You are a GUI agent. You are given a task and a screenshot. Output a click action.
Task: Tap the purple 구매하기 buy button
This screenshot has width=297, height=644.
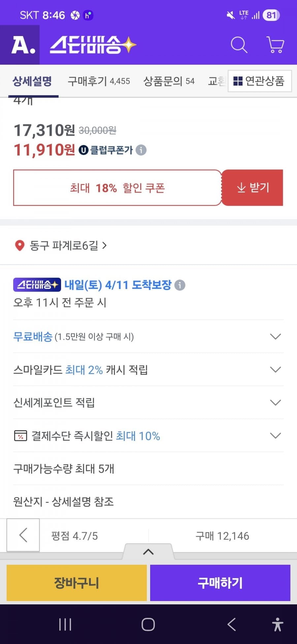tap(220, 583)
